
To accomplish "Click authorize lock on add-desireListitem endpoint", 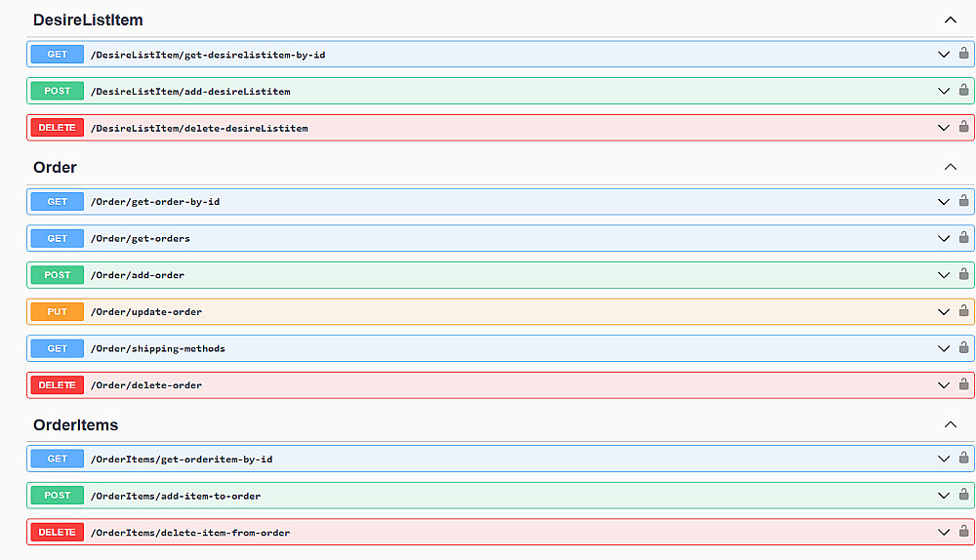I will [x=963, y=91].
